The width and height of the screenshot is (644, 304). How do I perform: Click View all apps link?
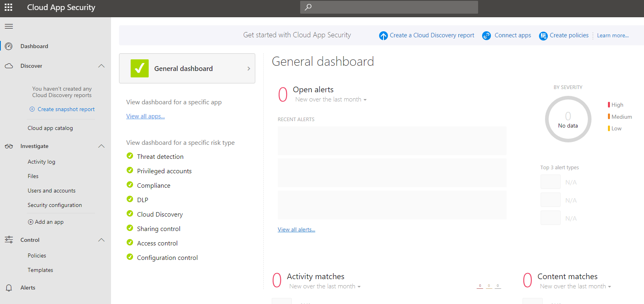point(145,116)
